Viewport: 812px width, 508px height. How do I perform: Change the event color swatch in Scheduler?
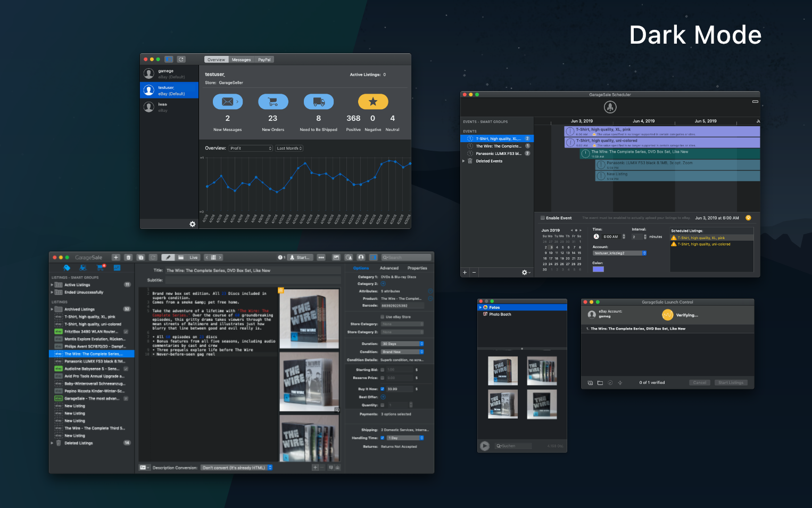598,269
